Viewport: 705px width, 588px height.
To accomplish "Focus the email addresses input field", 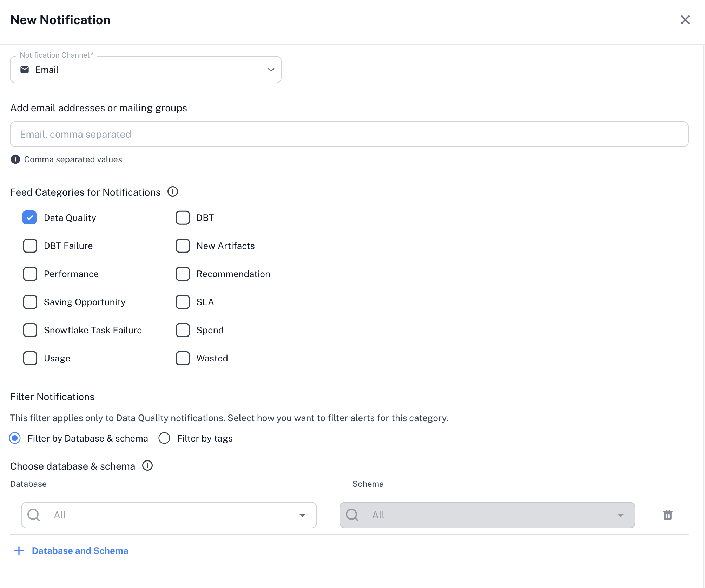I will (x=349, y=134).
